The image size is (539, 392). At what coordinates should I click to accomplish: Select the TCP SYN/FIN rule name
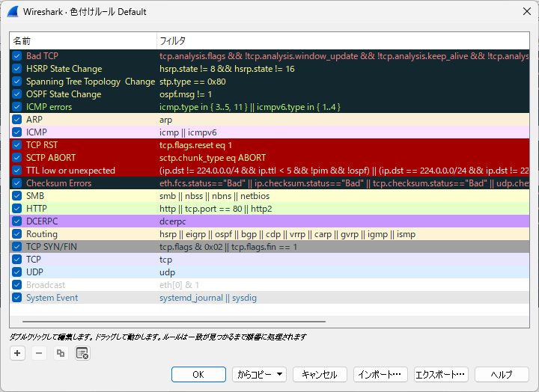52,247
